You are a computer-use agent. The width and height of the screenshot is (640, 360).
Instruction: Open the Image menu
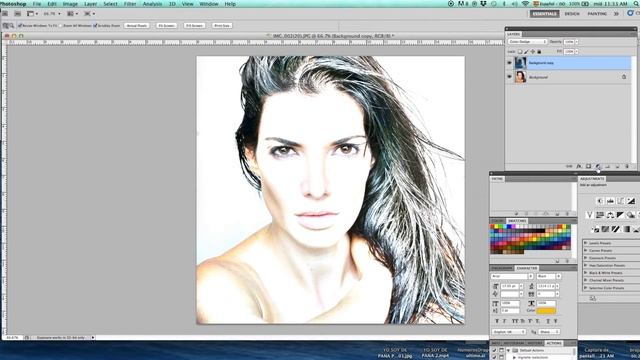(x=70, y=4)
